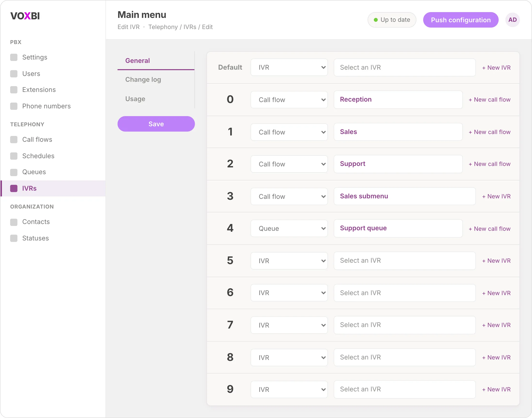This screenshot has height=418, width=532.
Task: Open the Usage tab
Action: pos(156,99)
